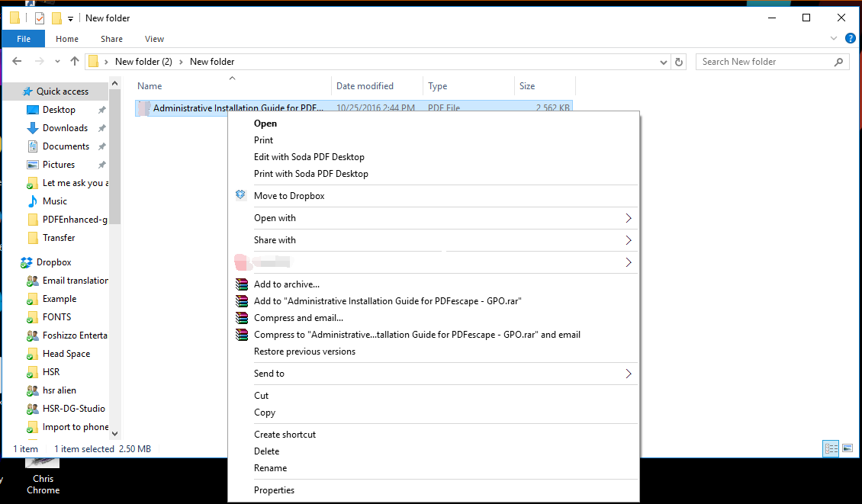862x504 pixels.
Task: Open the View ribbon tab
Action: [x=155, y=38]
